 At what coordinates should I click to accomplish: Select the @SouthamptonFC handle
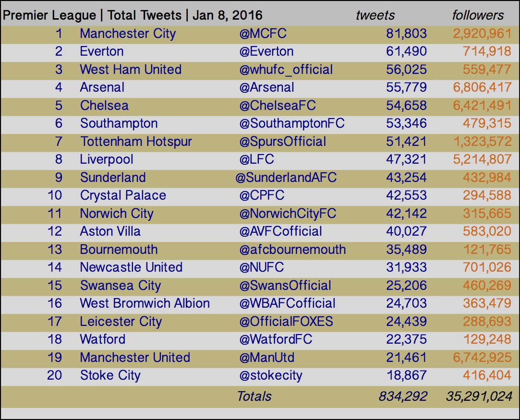click(292, 123)
